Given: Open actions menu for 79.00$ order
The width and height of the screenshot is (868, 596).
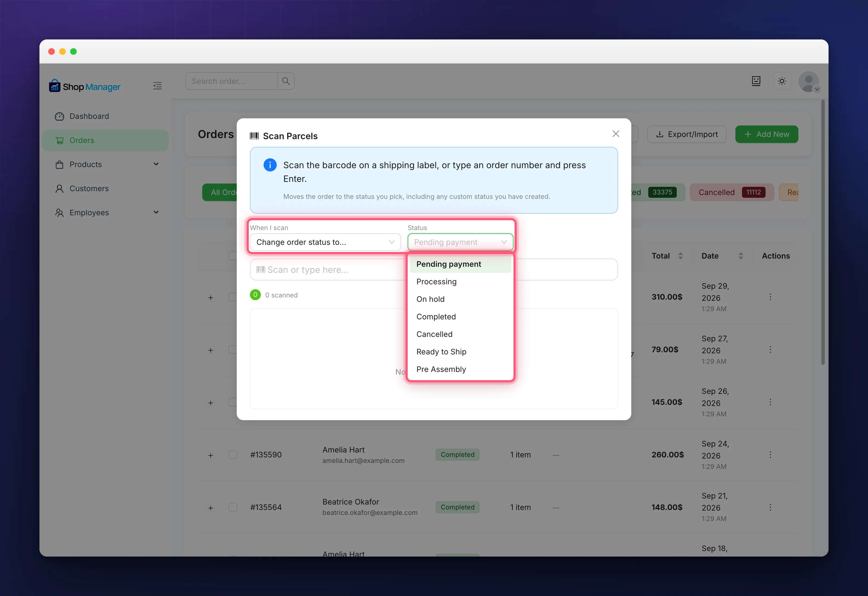Looking at the screenshot, I should pyautogui.click(x=770, y=349).
